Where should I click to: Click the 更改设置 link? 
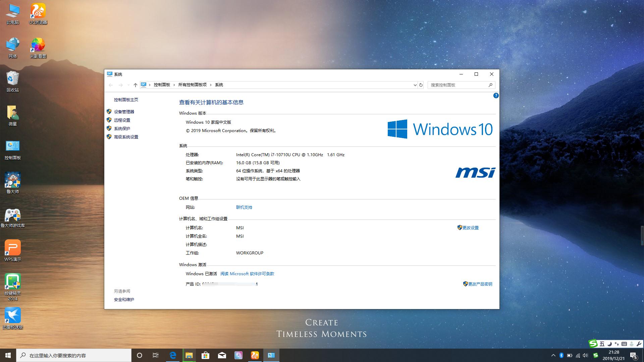click(x=470, y=228)
